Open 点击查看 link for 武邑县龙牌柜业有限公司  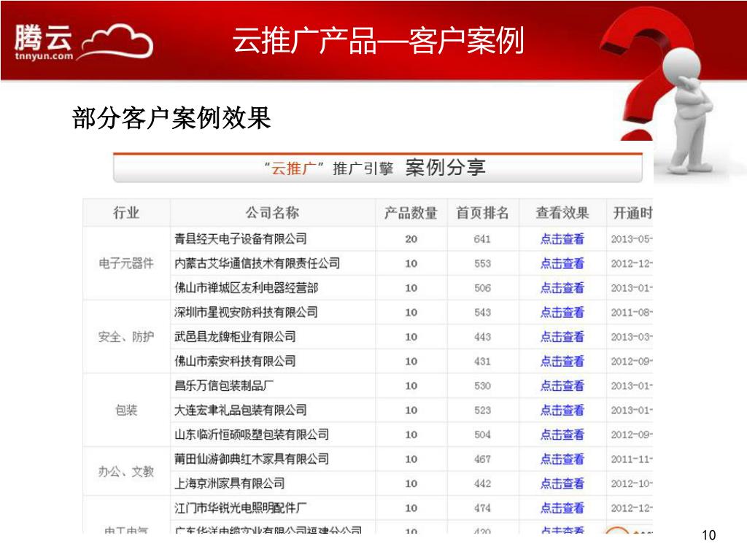pos(562,337)
